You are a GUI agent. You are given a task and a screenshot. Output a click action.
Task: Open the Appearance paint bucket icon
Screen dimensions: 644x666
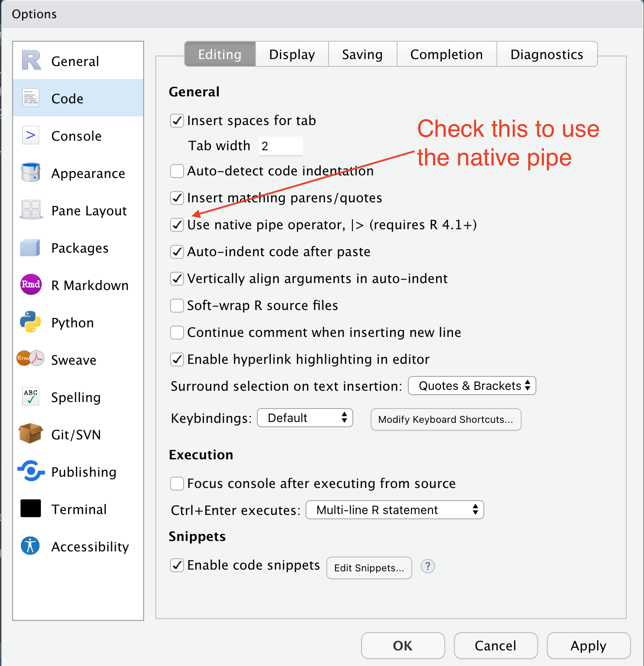[30, 173]
